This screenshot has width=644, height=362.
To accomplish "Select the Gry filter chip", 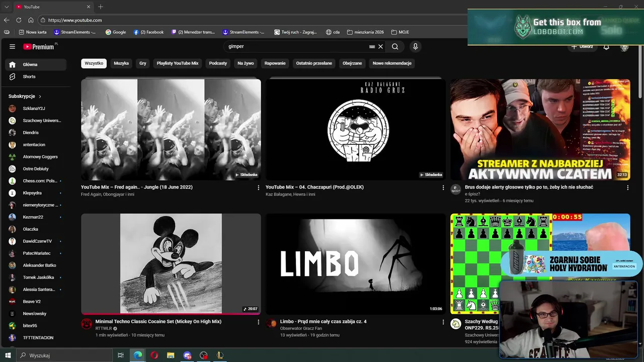I will point(143,63).
